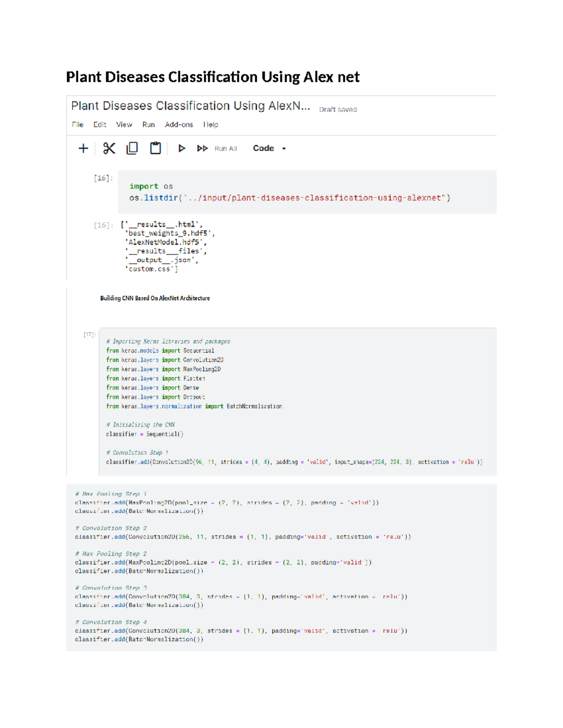Copy the cell with copy icon
The height and width of the screenshot is (728, 563).
pyautogui.click(x=132, y=149)
